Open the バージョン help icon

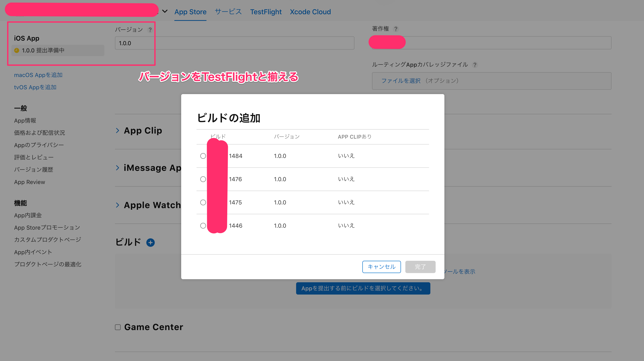(x=150, y=30)
